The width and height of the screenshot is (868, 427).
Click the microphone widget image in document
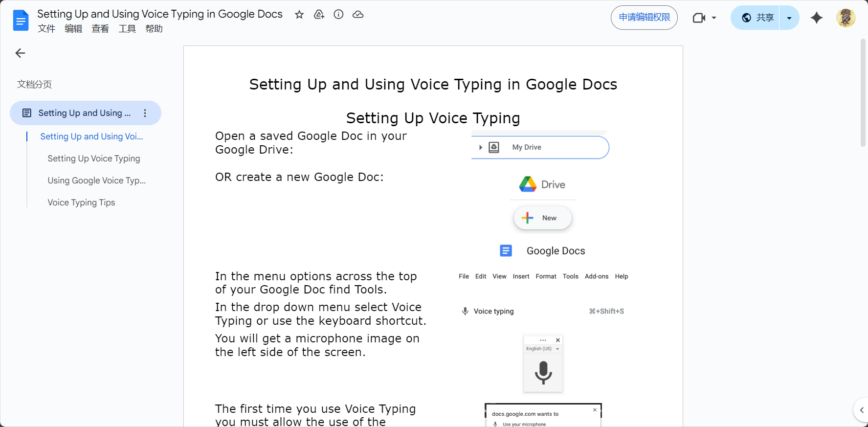tap(543, 364)
